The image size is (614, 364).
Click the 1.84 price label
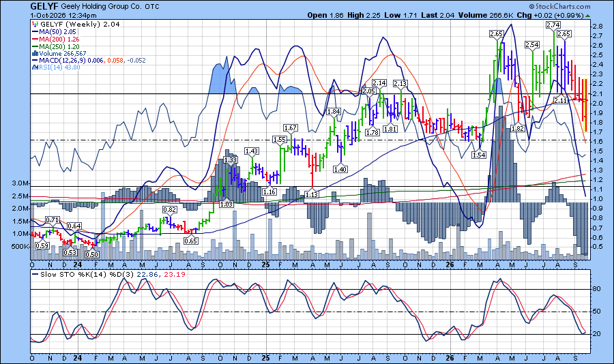click(333, 112)
